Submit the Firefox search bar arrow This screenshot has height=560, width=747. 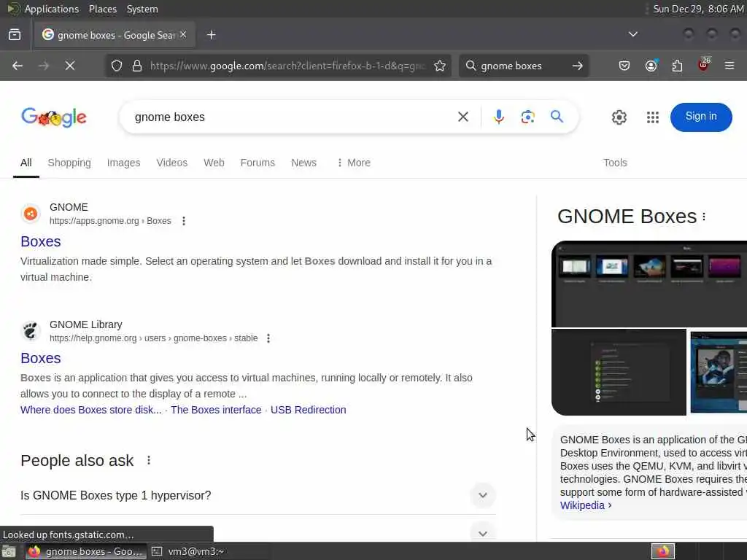click(578, 66)
